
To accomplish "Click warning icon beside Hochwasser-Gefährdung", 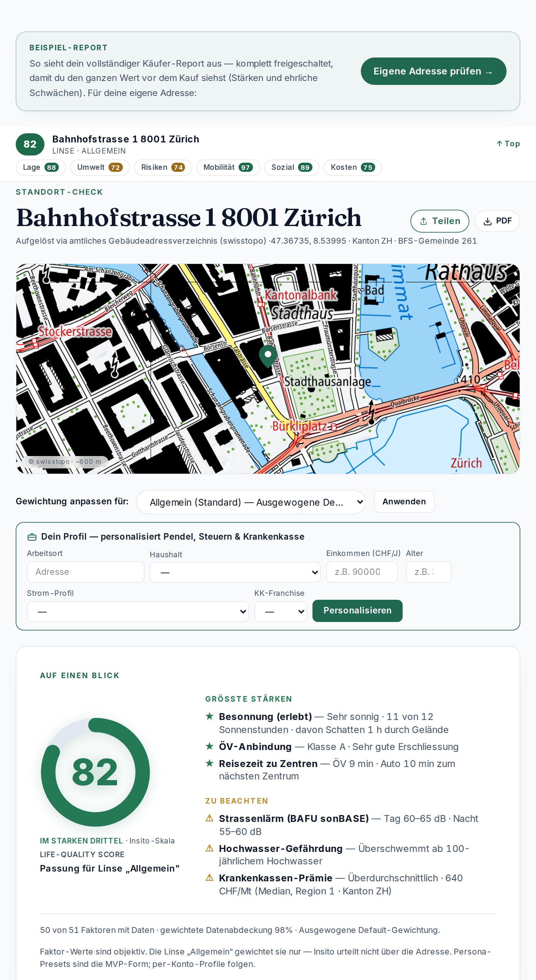I will [209, 848].
